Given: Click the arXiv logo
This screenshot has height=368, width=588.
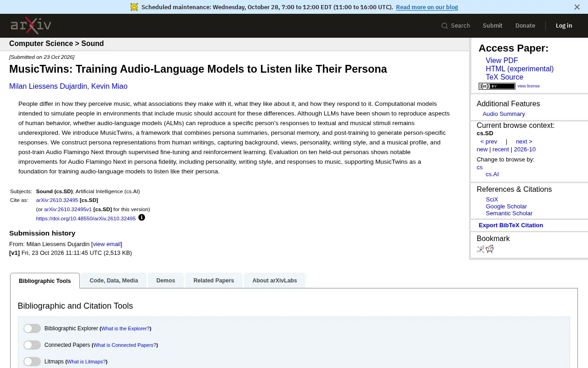Looking at the screenshot, I should point(31,25).
